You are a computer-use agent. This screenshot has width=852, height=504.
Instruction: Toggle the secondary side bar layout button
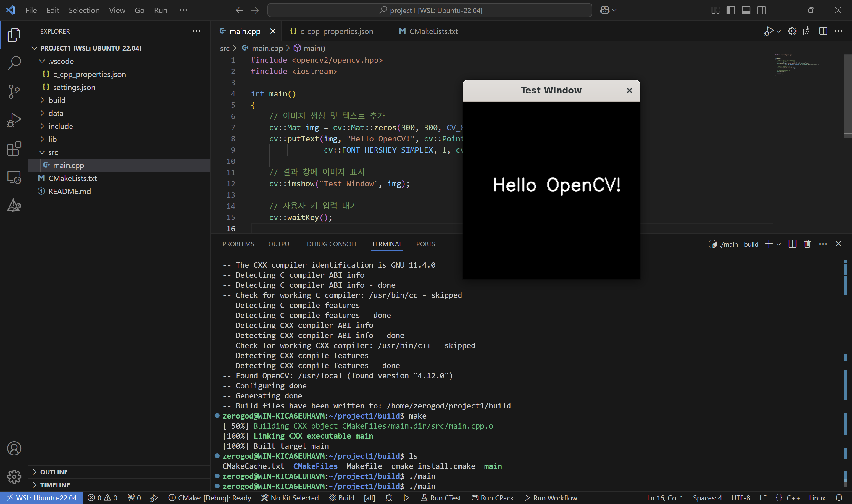click(x=761, y=10)
